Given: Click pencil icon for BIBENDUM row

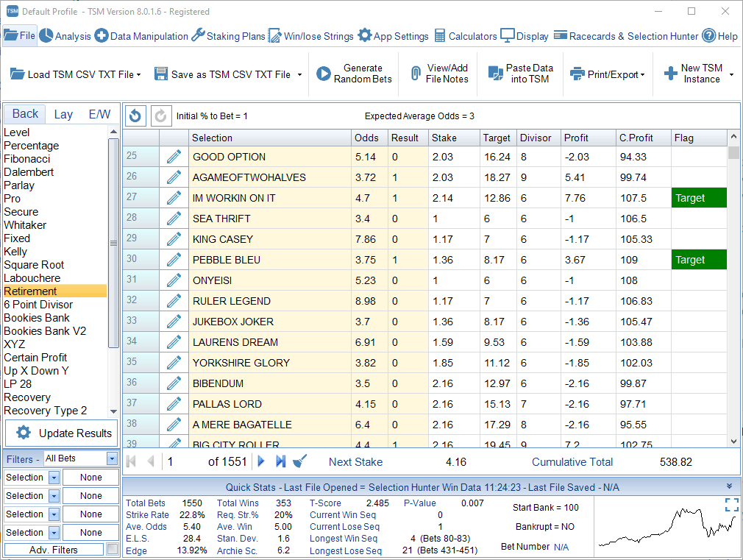Looking at the screenshot, I should (174, 383).
